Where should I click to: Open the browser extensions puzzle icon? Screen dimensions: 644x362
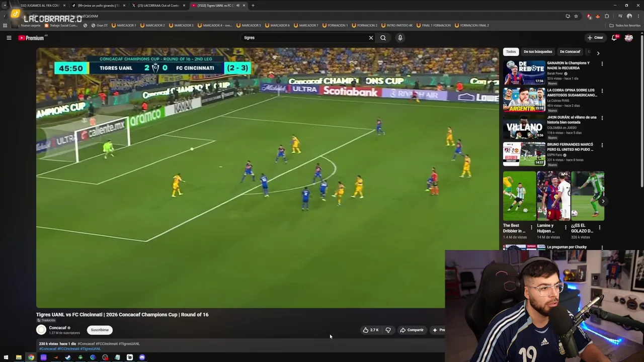607,16
